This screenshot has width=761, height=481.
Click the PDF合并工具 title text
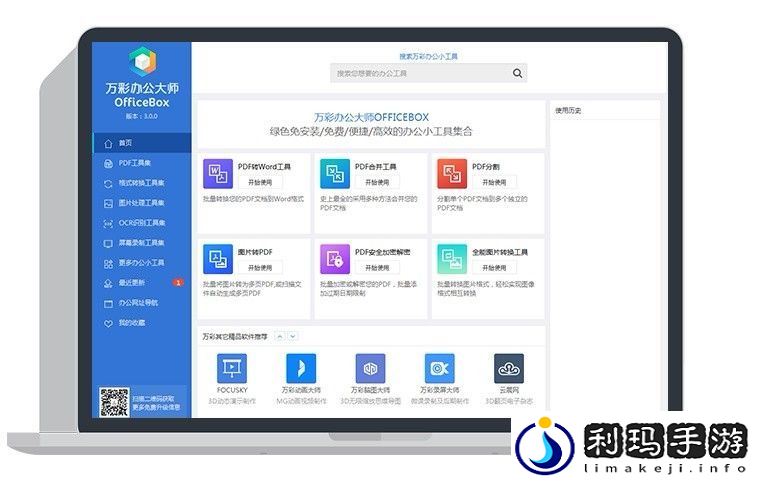[x=376, y=166]
